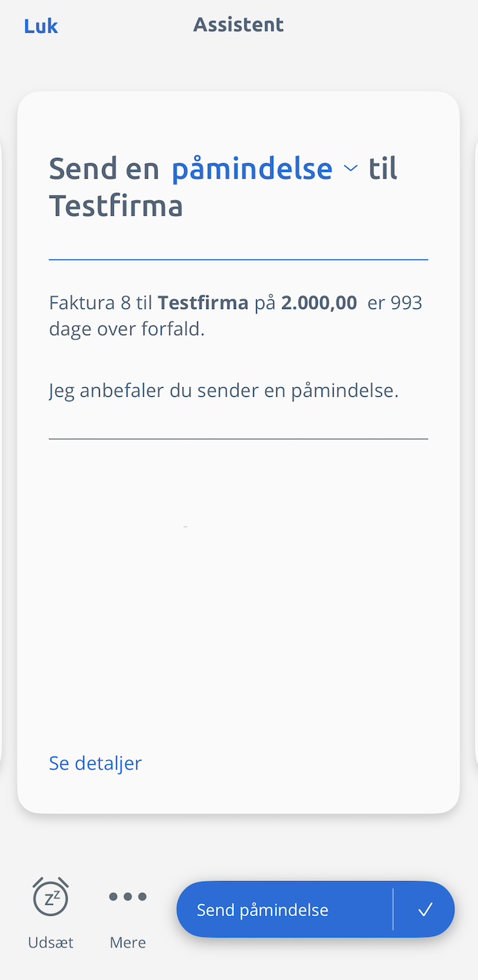478x980 pixels.
Task: Open the Mere three-dots icon
Action: pyautogui.click(x=128, y=897)
